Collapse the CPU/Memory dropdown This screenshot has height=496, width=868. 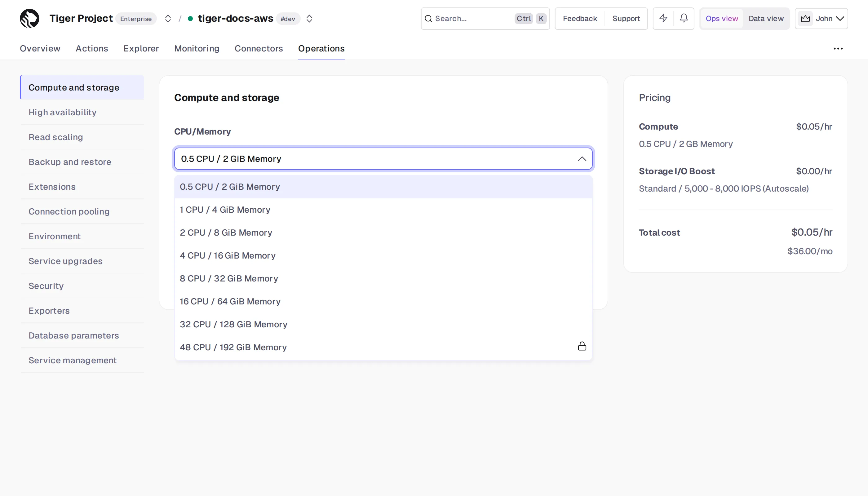click(582, 159)
